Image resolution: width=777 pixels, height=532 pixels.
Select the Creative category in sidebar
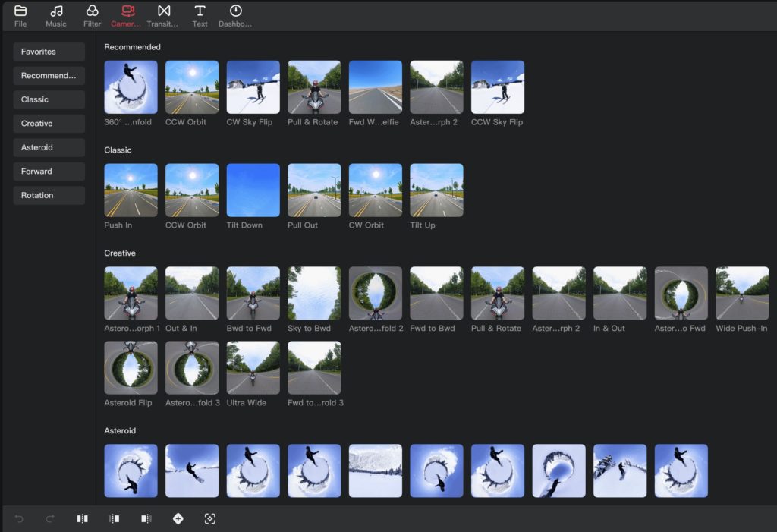(x=49, y=124)
